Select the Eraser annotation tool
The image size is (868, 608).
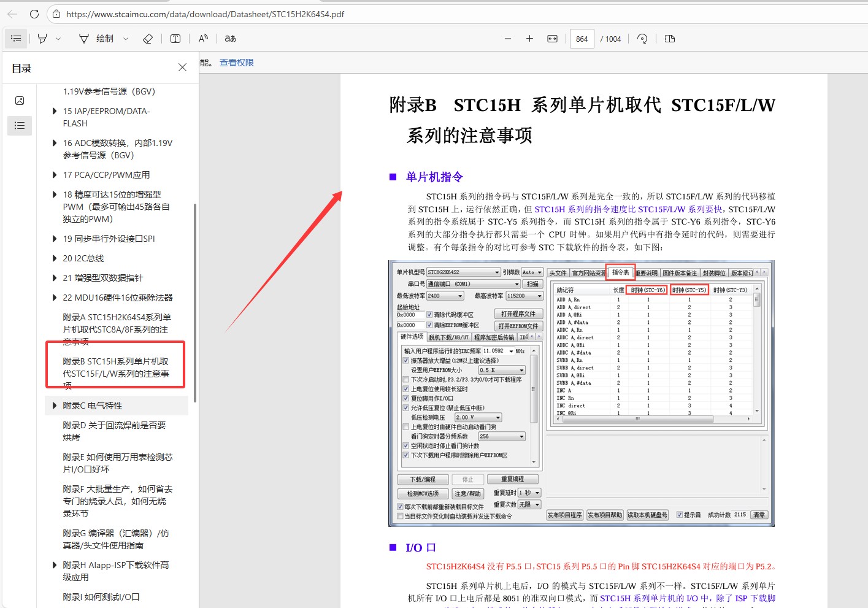(147, 38)
